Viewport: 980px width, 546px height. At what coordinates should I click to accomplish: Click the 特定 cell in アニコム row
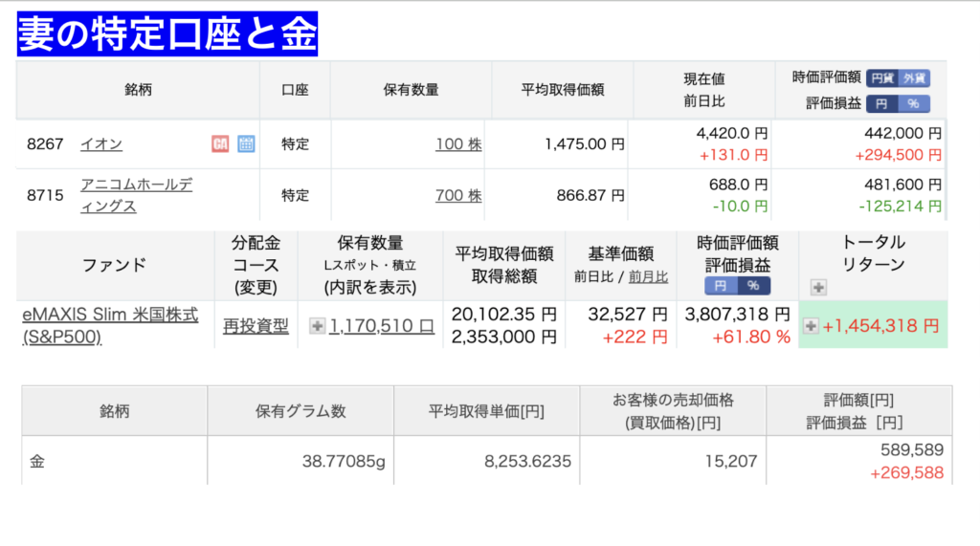(x=295, y=195)
